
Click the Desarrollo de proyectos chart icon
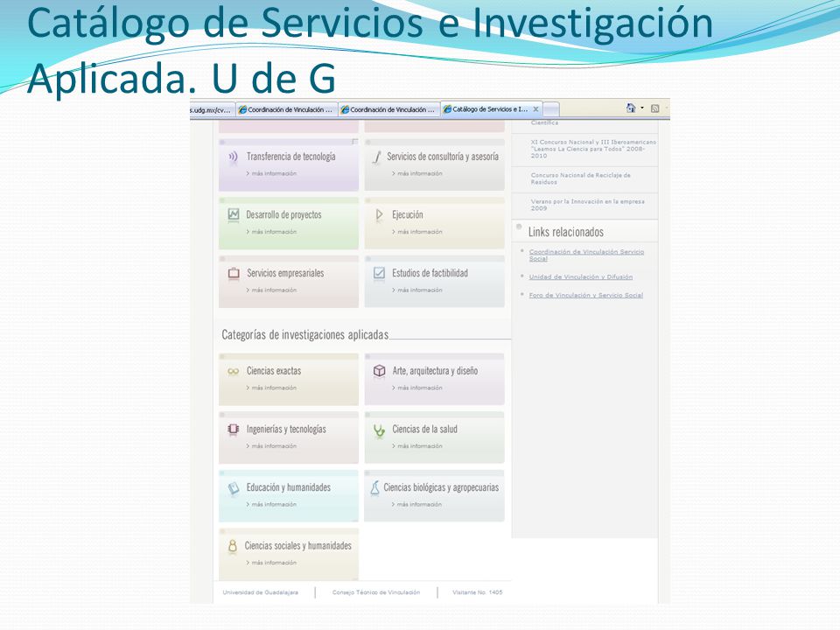click(x=234, y=215)
